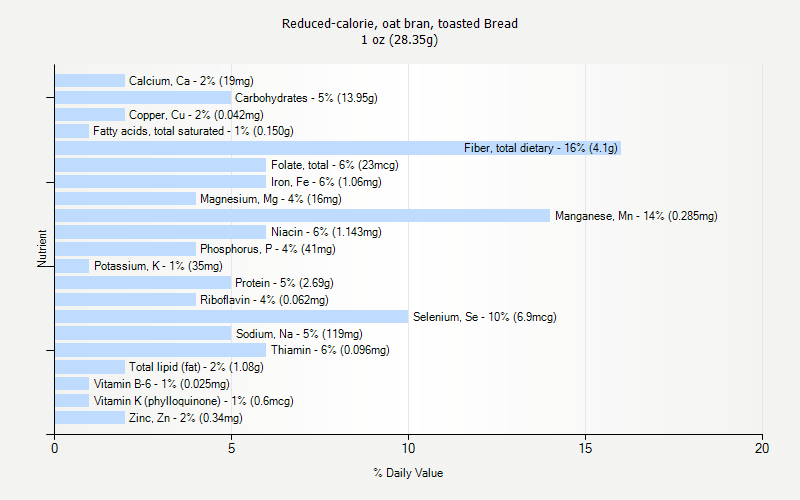This screenshot has width=800, height=500.
Task: Click the 'Sodium, Na - 5% (119mg)' label
Action: click(x=299, y=334)
